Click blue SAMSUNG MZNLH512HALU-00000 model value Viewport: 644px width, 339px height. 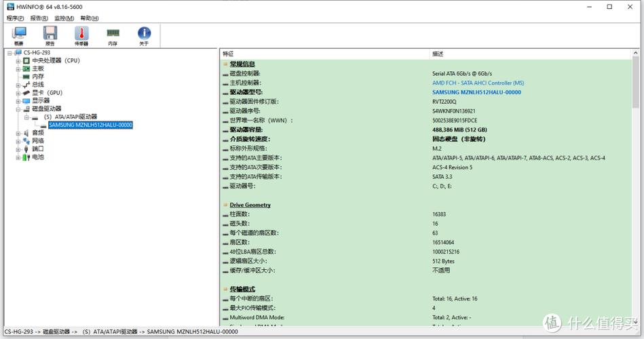[x=476, y=92]
